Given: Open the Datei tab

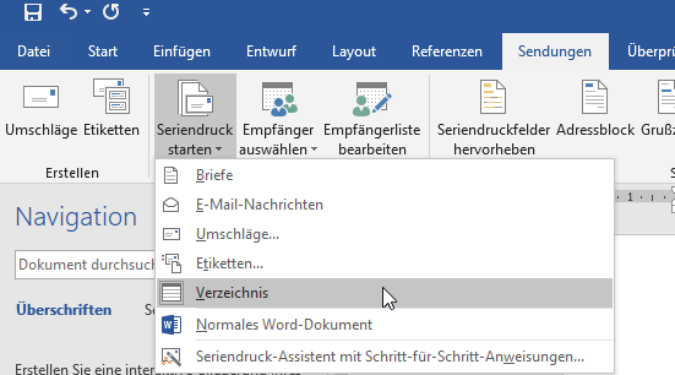Looking at the screenshot, I should [34, 52].
